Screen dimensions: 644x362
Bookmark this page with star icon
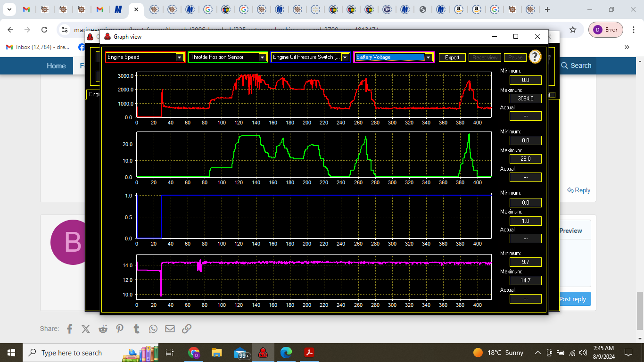point(573,30)
